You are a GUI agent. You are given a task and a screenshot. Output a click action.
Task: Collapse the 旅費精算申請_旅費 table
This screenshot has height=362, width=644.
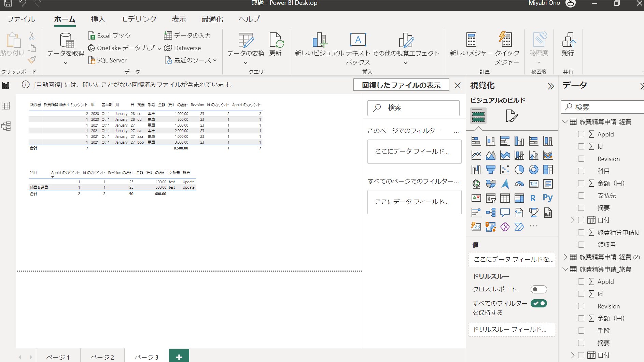click(565, 269)
